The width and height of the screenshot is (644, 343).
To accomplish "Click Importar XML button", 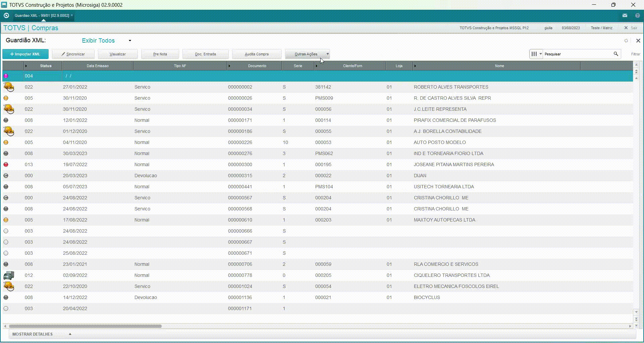I will tap(25, 54).
